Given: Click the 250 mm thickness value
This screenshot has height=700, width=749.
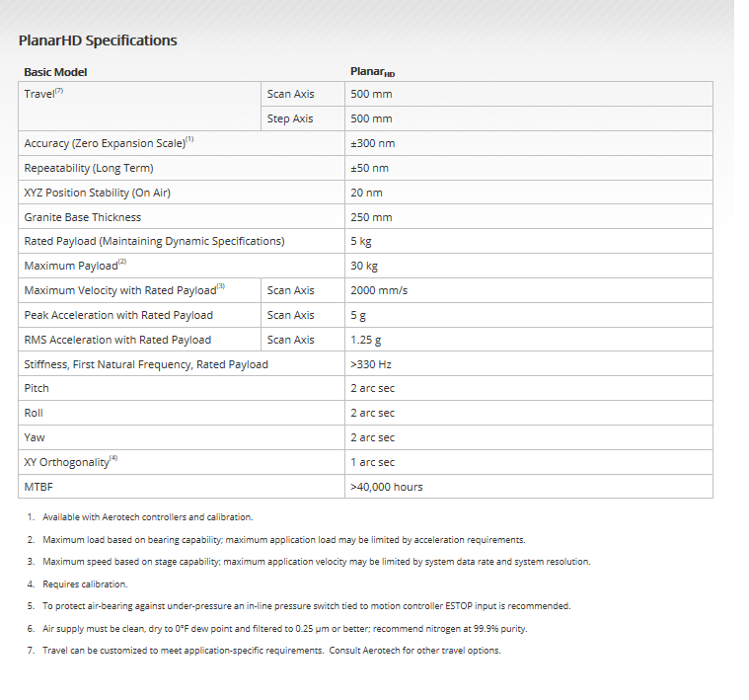Looking at the screenshot, I should point(371,217).
